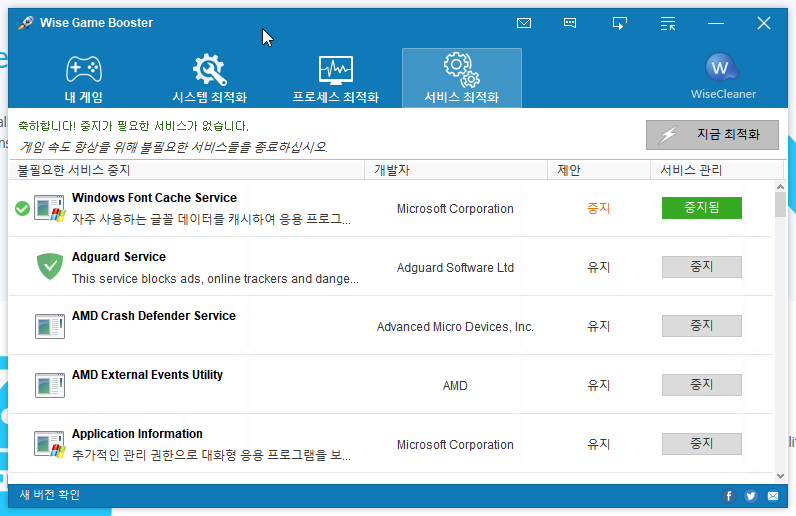Click the services list scrollbar thumb
The height and width of the screenshot is (516, 796).
pyautogui.click(x=780, y=205)
